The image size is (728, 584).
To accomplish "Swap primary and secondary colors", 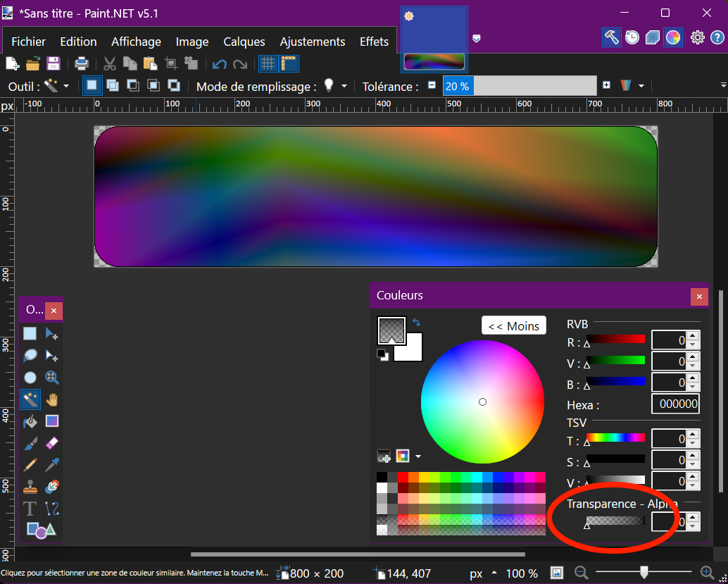I will click(x=417, y=322).
